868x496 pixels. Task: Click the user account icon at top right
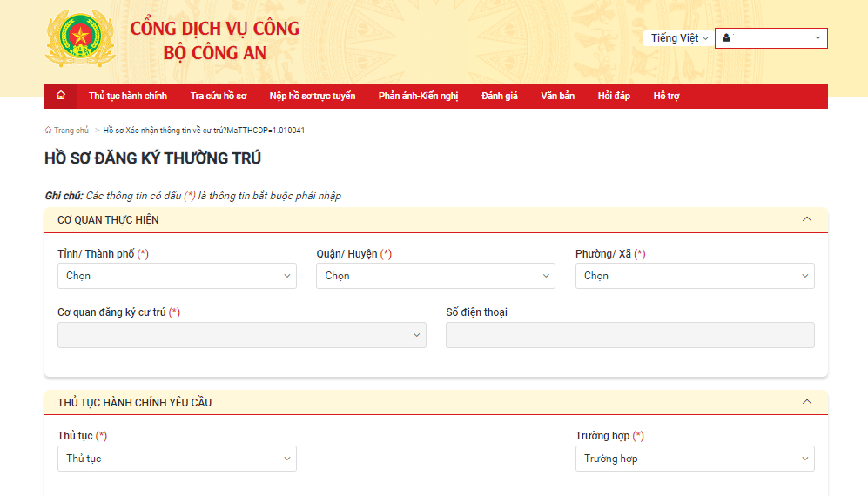point(726,38)
